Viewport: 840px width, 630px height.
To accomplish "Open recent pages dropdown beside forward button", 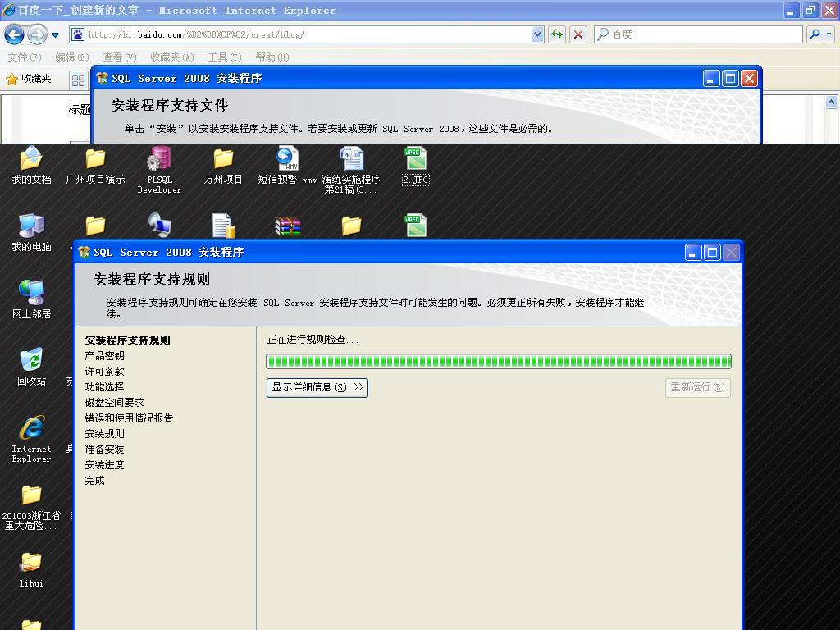I will tap(55, 34).
